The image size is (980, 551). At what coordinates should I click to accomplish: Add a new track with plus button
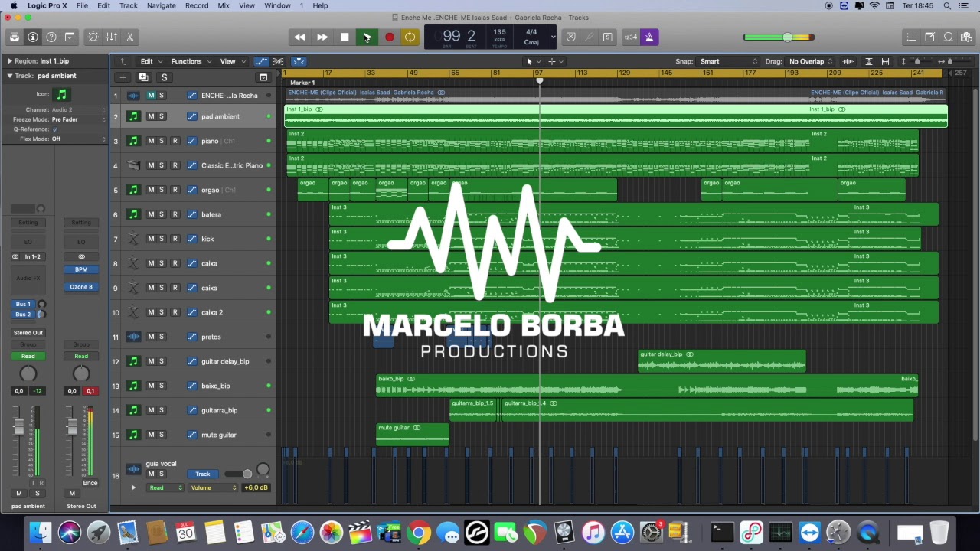[x=122, y=77]
